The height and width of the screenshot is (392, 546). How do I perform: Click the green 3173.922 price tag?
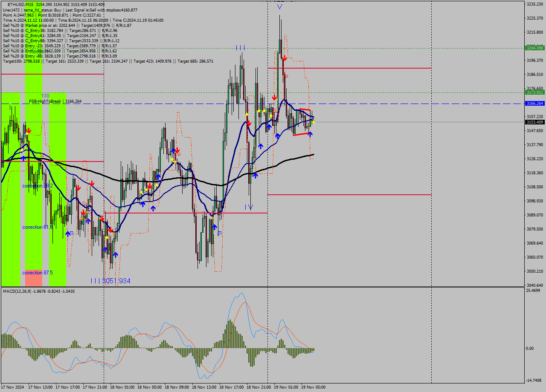tap(534, 92)
